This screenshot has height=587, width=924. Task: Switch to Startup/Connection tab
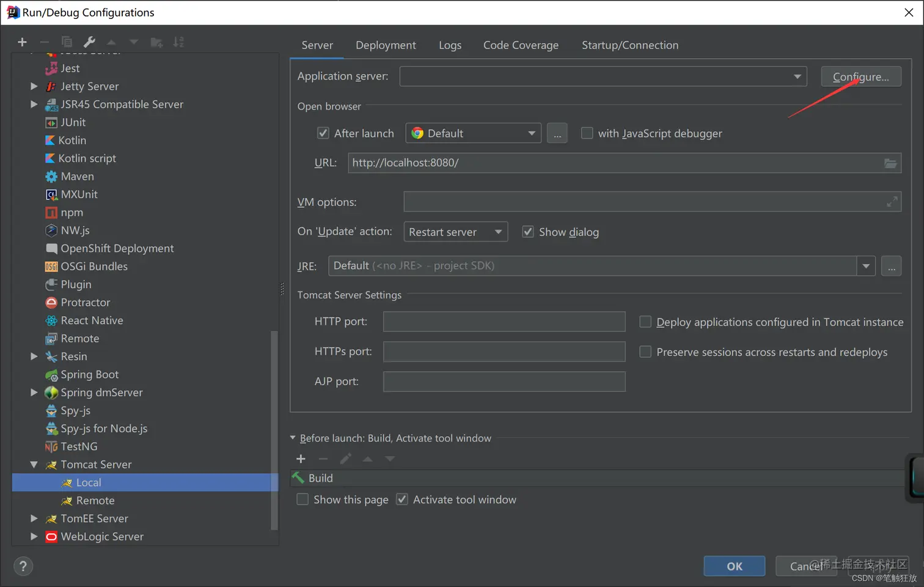pos(630,45)
